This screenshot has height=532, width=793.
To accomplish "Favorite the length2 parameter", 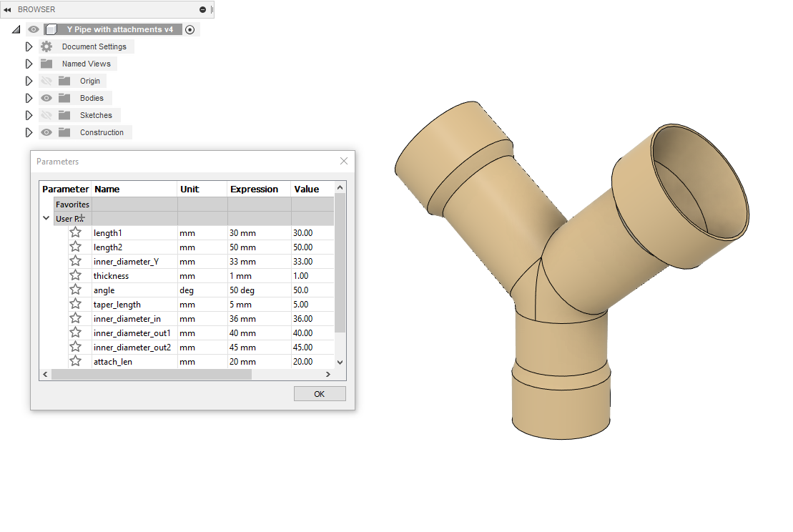I will (x=75, y=247).
